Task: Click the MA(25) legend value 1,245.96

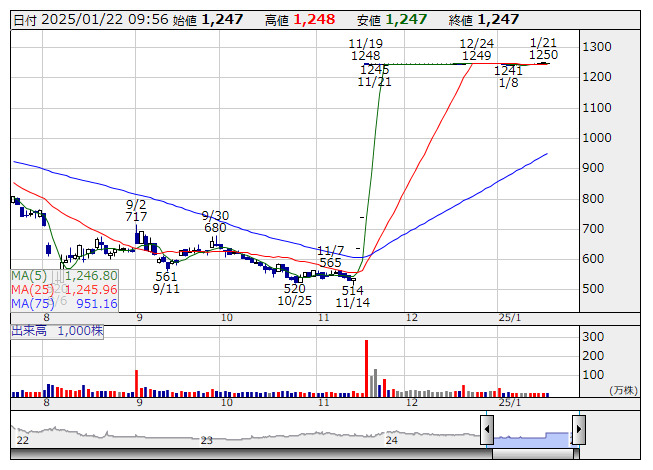Action: tap(91, 289)
